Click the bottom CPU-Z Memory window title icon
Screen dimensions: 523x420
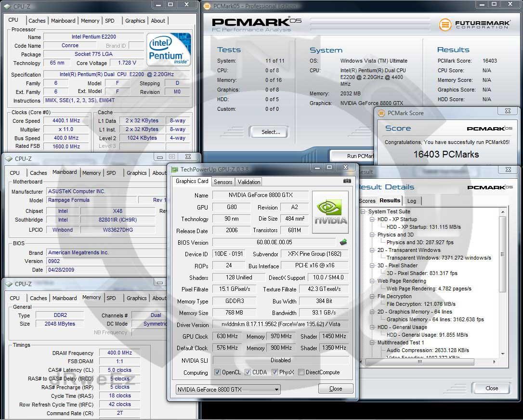9,284
